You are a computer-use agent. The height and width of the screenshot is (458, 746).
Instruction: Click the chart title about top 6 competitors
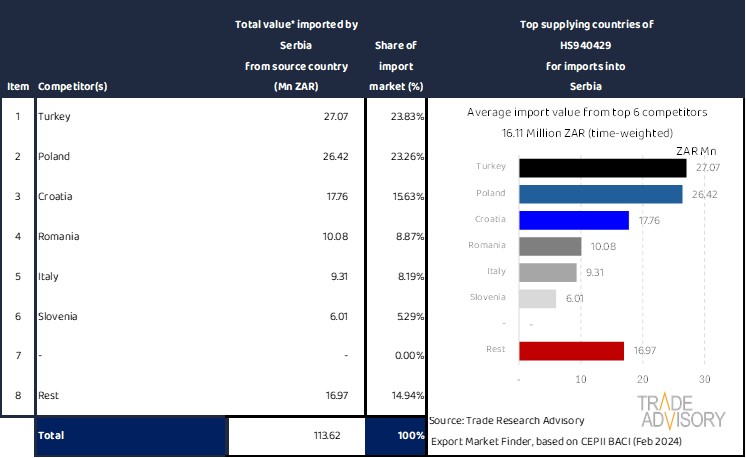point(585,113)
